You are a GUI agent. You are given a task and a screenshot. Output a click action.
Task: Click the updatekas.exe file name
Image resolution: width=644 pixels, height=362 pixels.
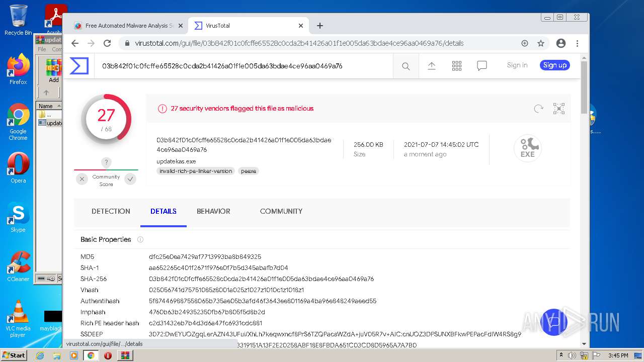point(176,161)
